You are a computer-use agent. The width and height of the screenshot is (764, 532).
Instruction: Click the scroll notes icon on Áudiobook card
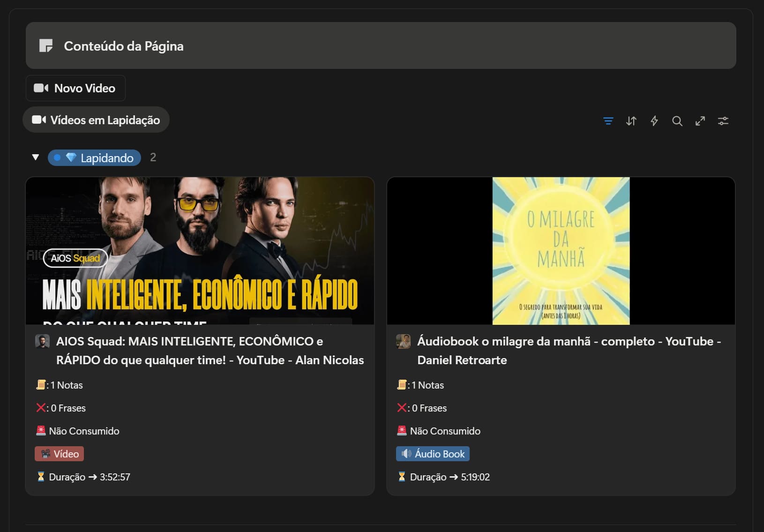coord(402,385)
